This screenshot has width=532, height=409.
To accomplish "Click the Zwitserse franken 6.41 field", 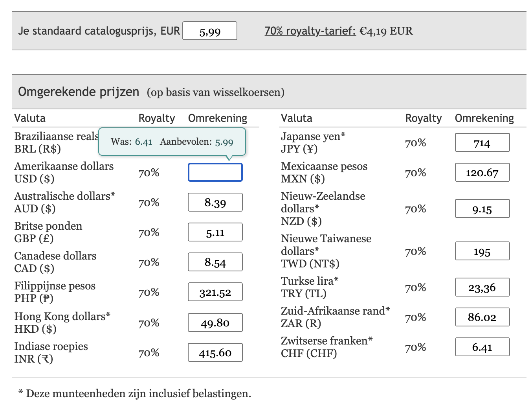I will click(482, 347).
